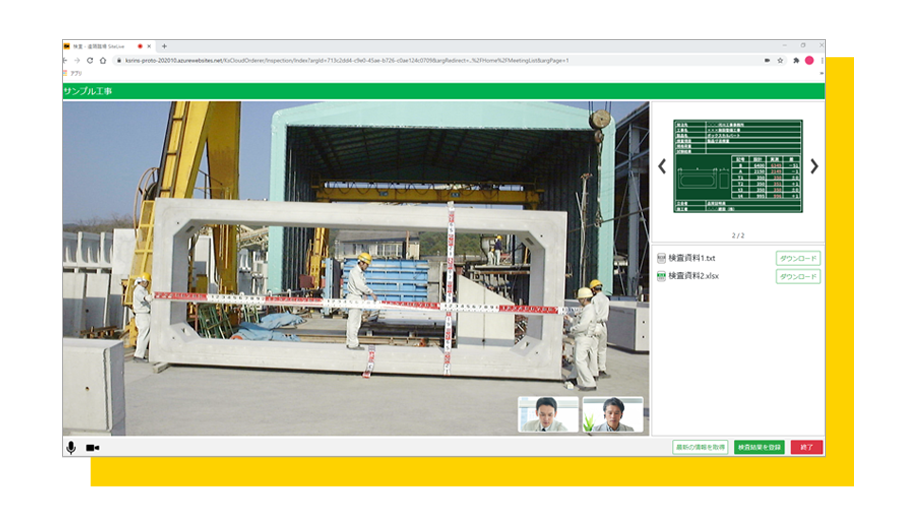Open the pink browser profile avatar

click(x=809, y=60)
